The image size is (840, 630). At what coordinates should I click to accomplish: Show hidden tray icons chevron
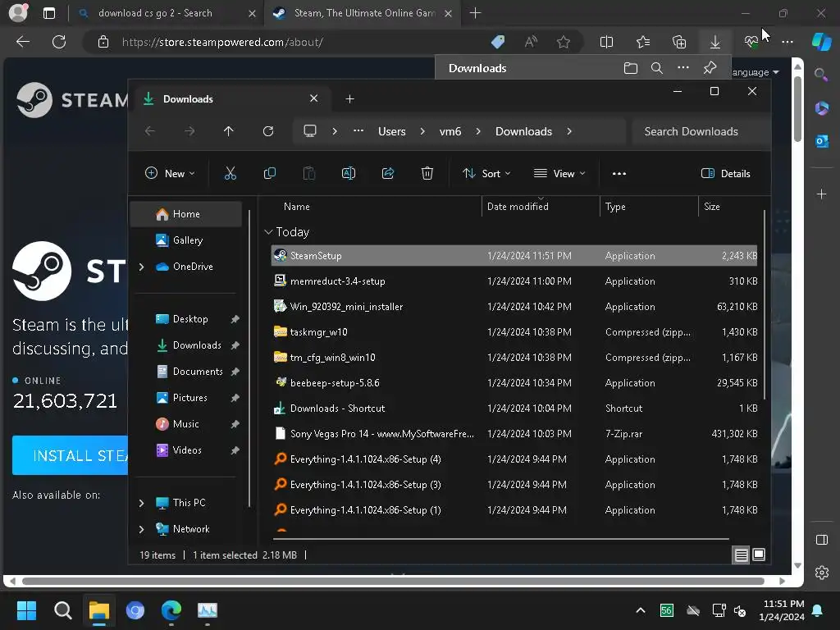[x=640, y=610]
